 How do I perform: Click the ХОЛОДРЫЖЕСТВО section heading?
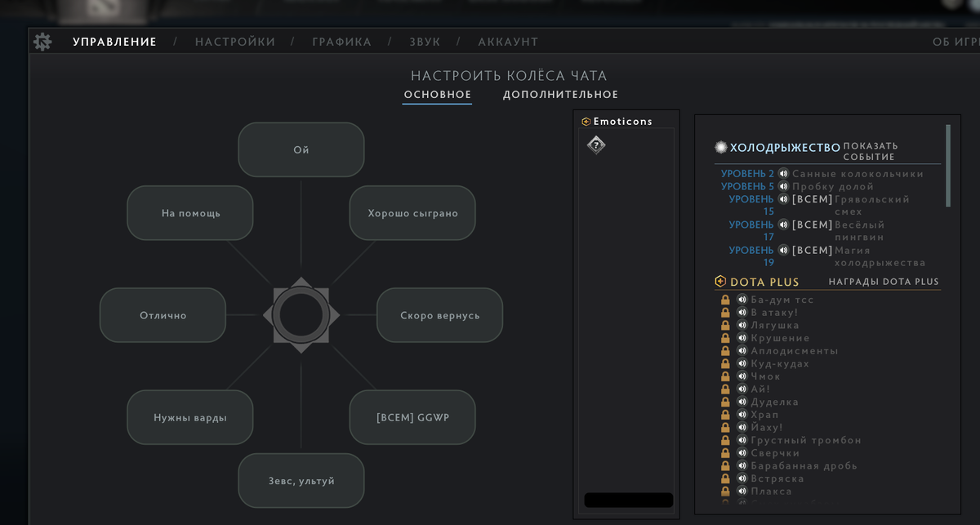point(785,147)
